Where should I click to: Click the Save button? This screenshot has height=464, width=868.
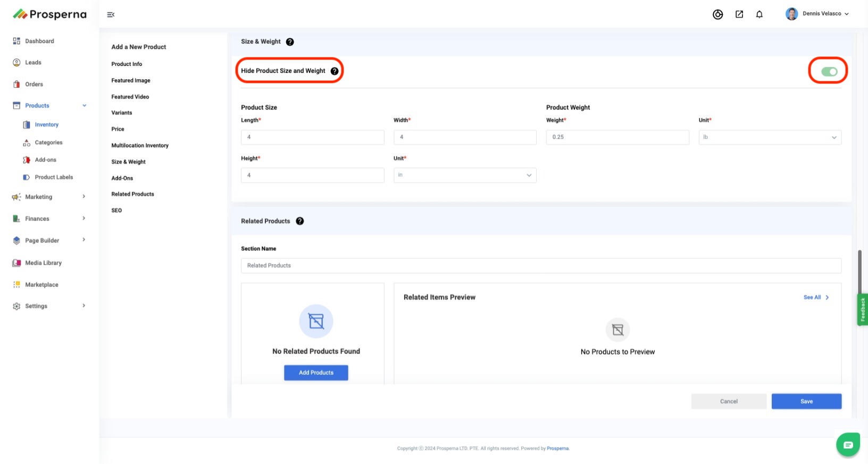[806, 401]
